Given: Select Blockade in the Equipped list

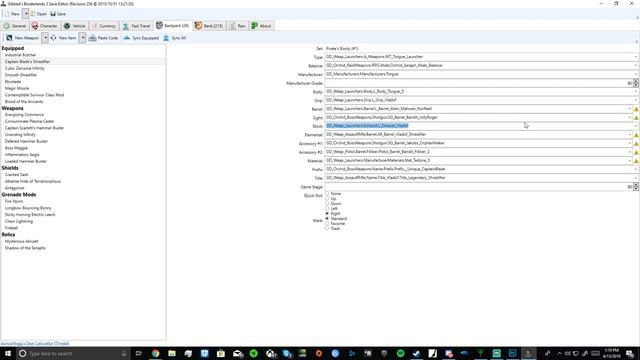Looking at the screenshot, I should [13, 82].
